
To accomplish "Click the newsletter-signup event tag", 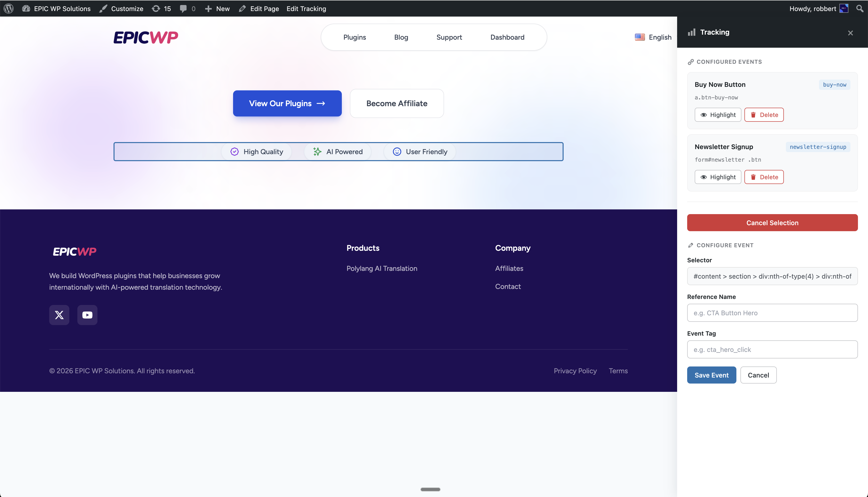I will (818, 147).
